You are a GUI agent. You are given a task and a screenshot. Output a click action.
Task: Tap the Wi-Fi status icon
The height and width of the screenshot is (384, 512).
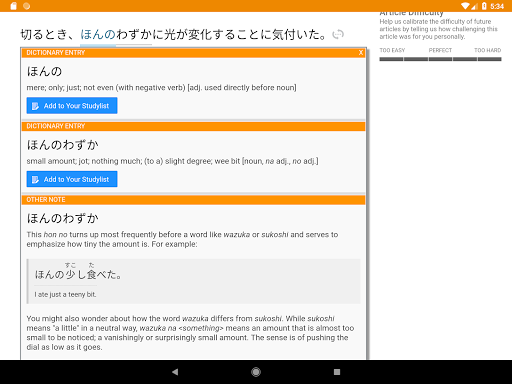point(465,6)
